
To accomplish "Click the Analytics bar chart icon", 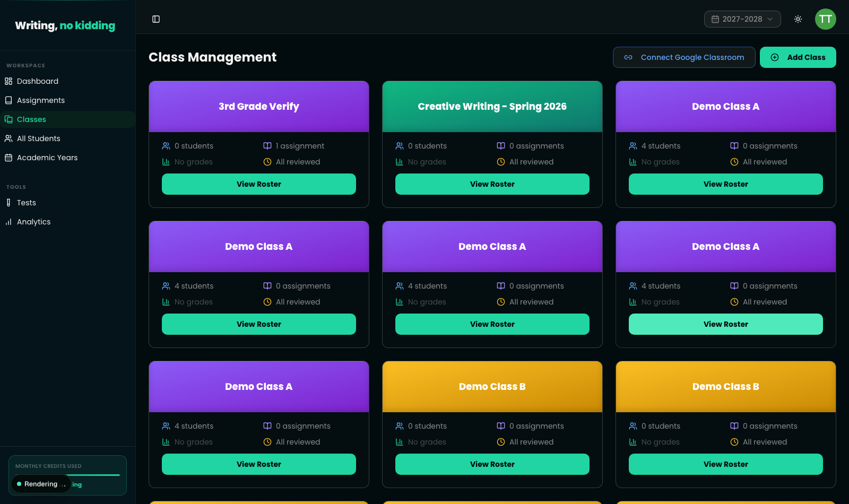I will point(8,222).
